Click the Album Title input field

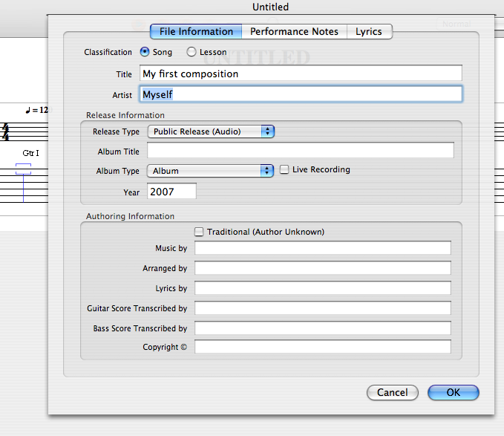coord(300,151)
